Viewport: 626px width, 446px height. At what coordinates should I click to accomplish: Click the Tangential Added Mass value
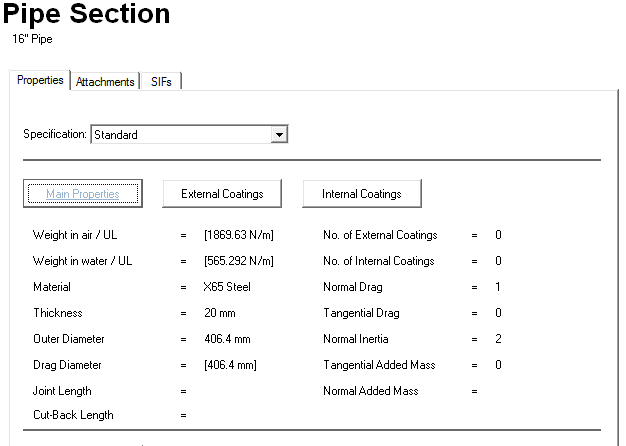click(498, 365)
